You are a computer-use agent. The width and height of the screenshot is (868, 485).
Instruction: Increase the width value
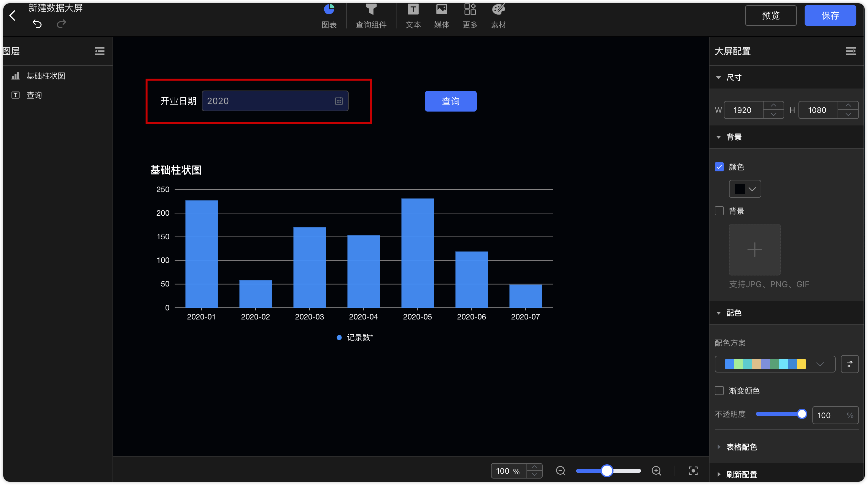point(773,105)
